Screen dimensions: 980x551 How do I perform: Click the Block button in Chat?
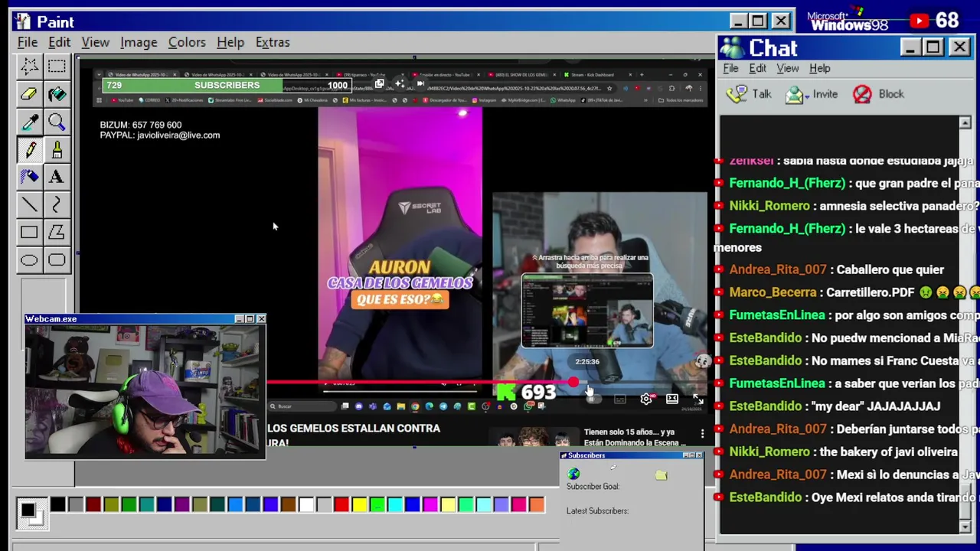[x=878, y=94]
